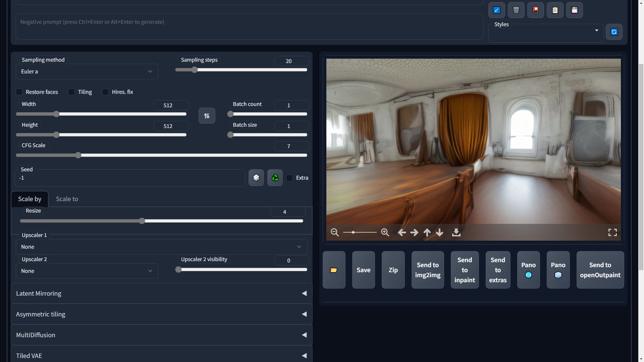Enable the Hires. fix checkbox
The image size is (644, 362).
[x=105, y=92]
